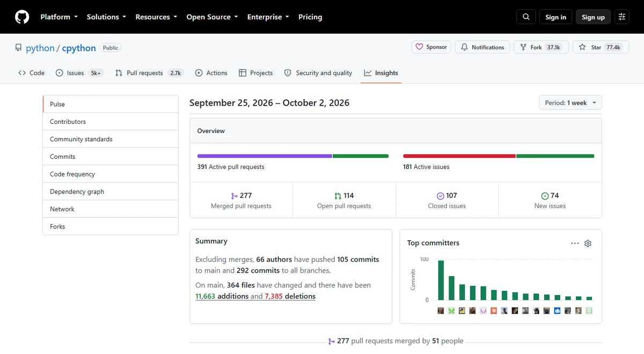The height and width of the screenshot is (354, 644).
Task: Click the purple segment of pull requests bar
Action: 265,156
